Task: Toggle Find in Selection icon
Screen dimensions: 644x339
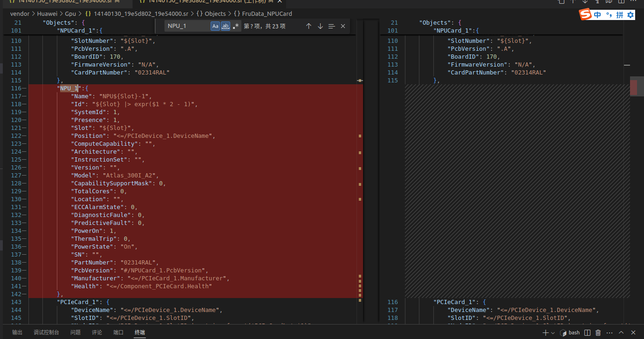Action: pyautogui.click(x=332, y=26)
